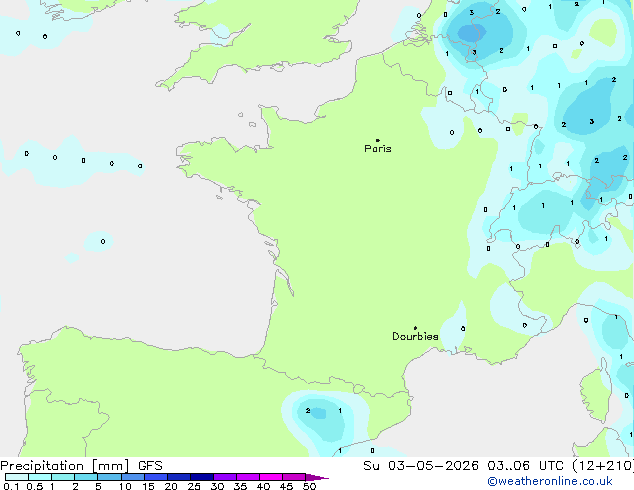This screenshot has width=634, height=490.
Task: Click the legend scale label '25'
Action: pos(194,486)
